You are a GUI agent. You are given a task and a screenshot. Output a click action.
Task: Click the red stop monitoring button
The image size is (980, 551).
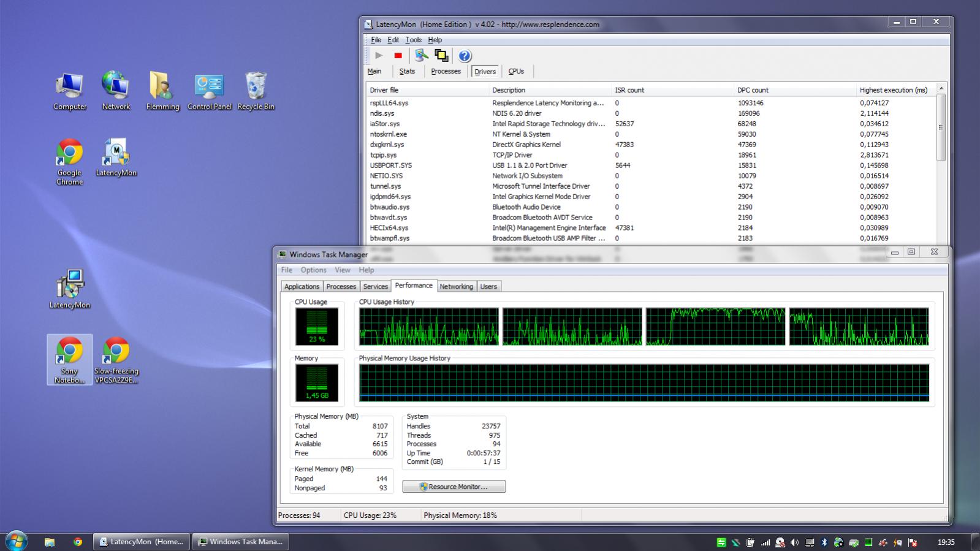click(398, 55)
